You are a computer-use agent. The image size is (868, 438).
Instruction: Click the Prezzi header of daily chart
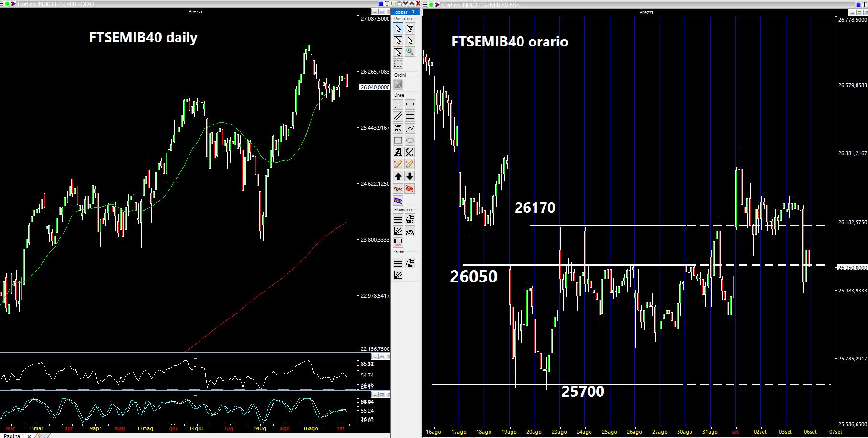(195, 11)
